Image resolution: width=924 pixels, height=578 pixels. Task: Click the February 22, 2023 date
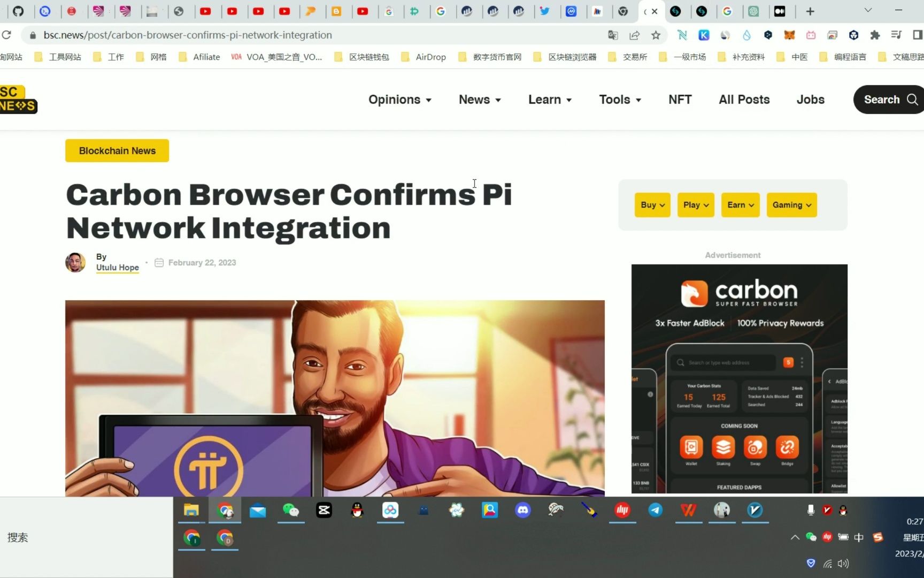[x=202, y=263]
